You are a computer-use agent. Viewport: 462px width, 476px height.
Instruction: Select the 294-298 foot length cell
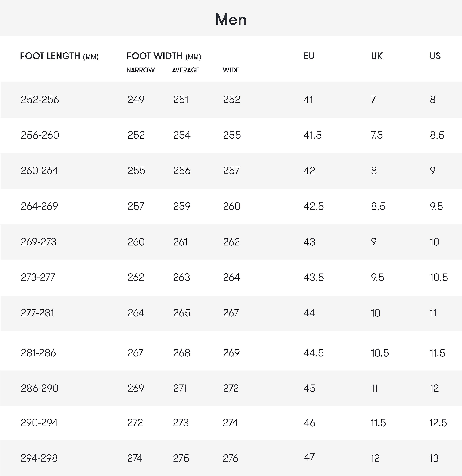point(39,458)
